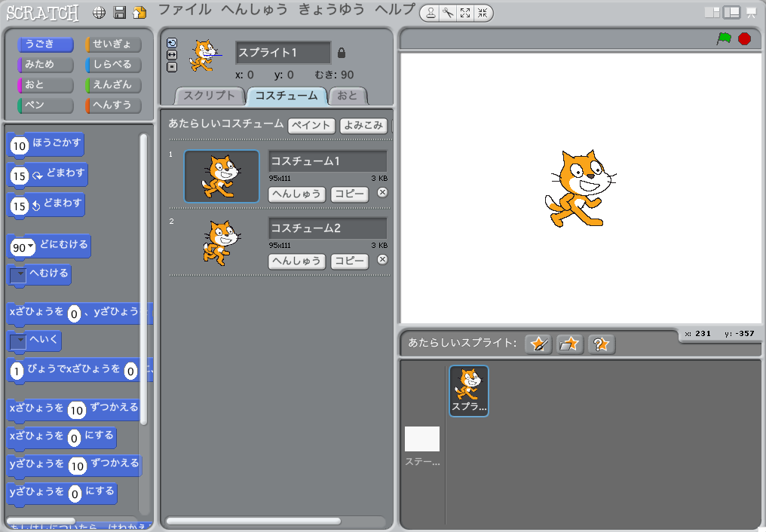Click the blocks palette vertical scrollbar
The width and height of the screenshot is (766, 532).
[143, 278]
